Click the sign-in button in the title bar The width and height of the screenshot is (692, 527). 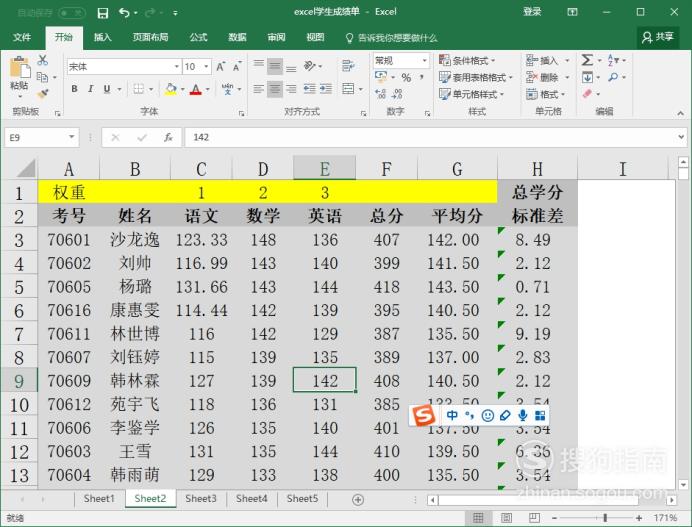coord(532,12)
